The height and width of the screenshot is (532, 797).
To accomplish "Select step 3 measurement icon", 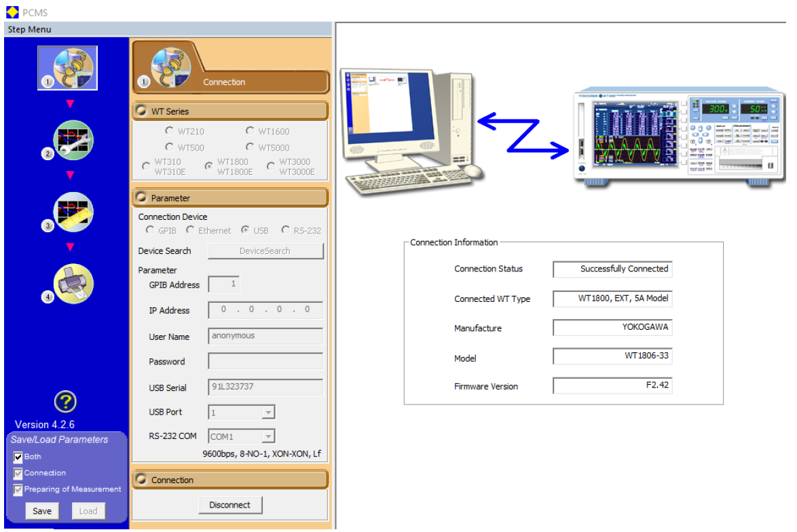I will point(72,212).
